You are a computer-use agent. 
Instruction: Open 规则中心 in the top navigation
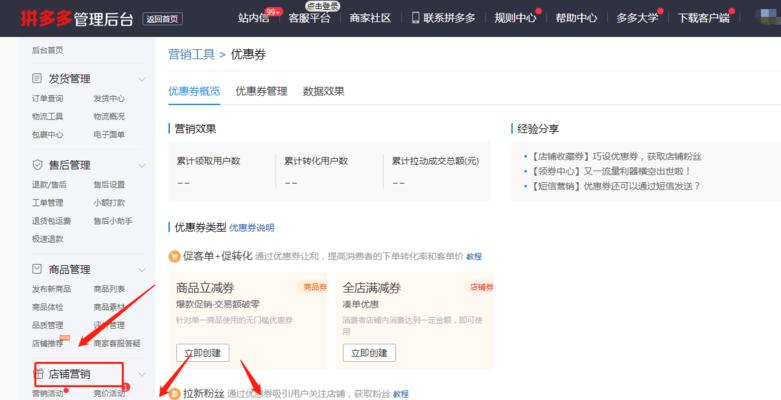pos(516,18)
